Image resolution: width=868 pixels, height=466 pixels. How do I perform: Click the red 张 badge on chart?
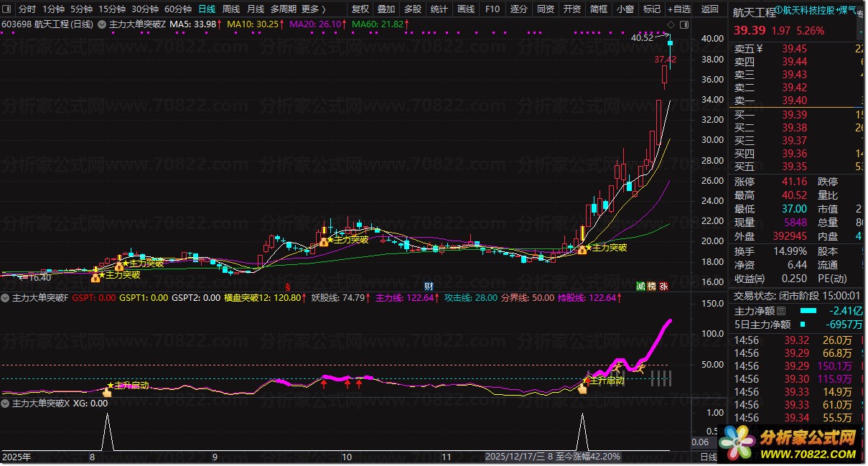click(x=664, y=286)
